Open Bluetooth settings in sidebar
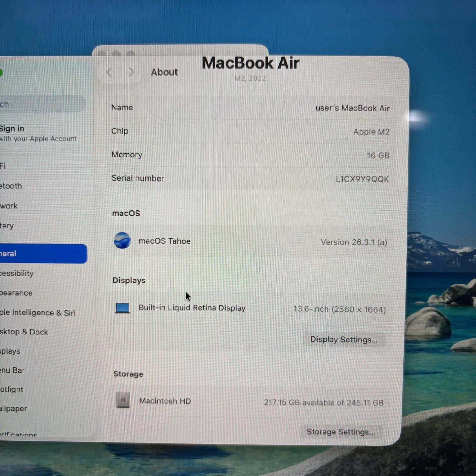 click(x=11, y=186)
